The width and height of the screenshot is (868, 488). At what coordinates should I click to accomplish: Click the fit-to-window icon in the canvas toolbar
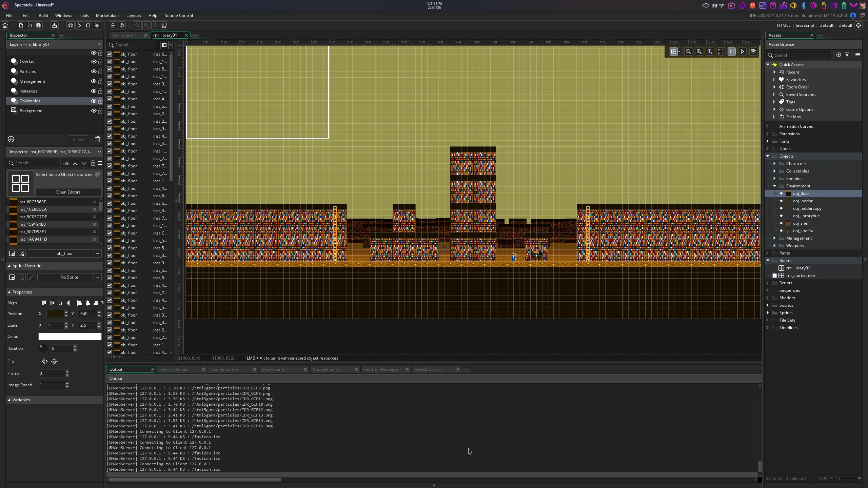click(x=721, y=52)
